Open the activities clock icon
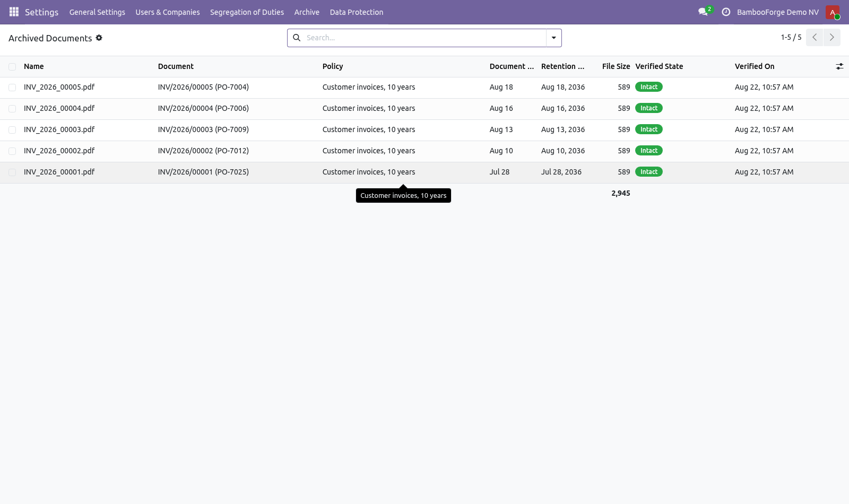The width and height of the screenshot is (849, 504). coord(726,12)
